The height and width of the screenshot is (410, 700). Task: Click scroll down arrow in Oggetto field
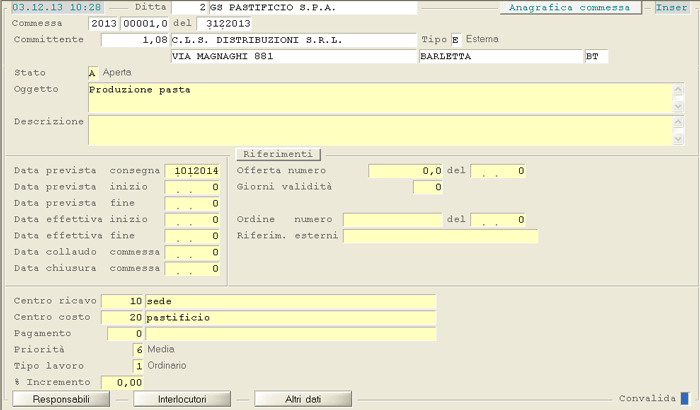click(678, 106)
